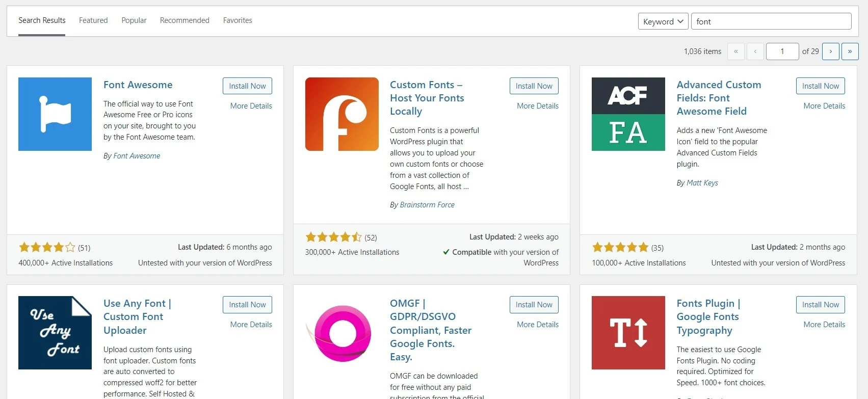868x399 pixels.
Task: Open the Favorites tab
Action: tap(238, 20)
